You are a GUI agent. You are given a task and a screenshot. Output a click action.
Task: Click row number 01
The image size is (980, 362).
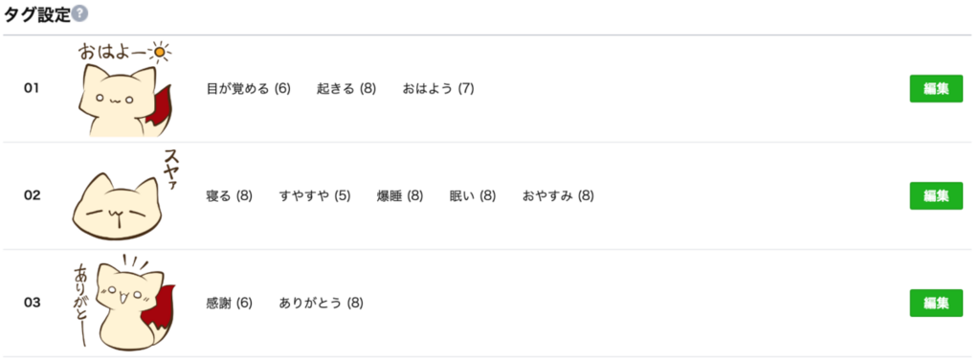coord(32,89)
